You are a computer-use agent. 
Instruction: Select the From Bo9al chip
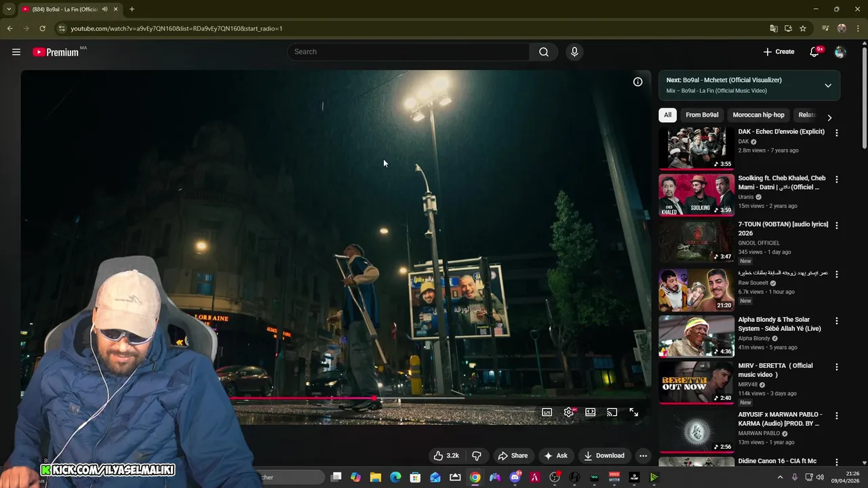click(702, 115)
